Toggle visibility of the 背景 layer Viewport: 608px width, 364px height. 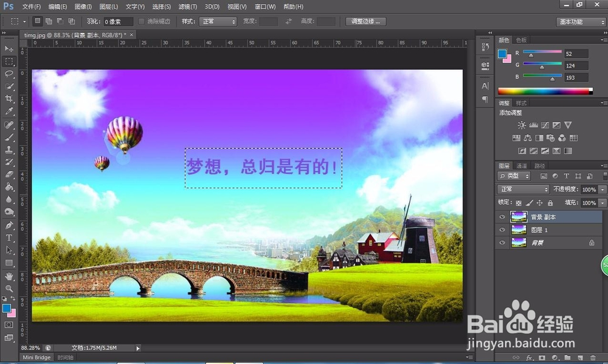pos(502,242)
